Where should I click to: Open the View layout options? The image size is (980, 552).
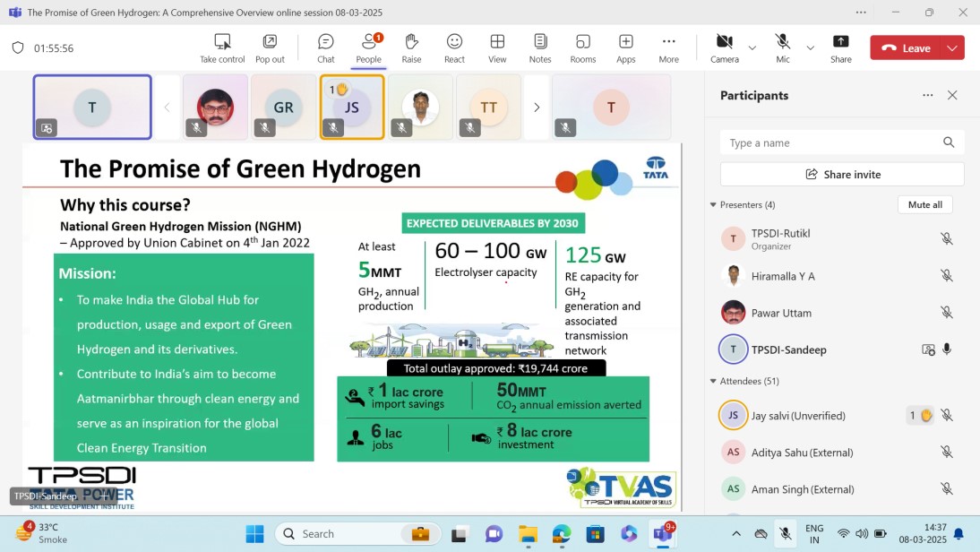click(497, 48)
